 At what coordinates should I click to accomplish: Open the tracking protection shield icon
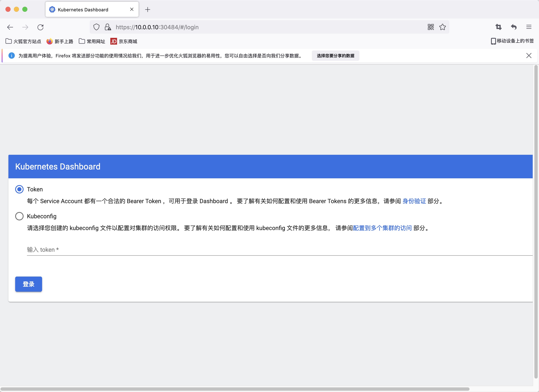pos(96,27)
